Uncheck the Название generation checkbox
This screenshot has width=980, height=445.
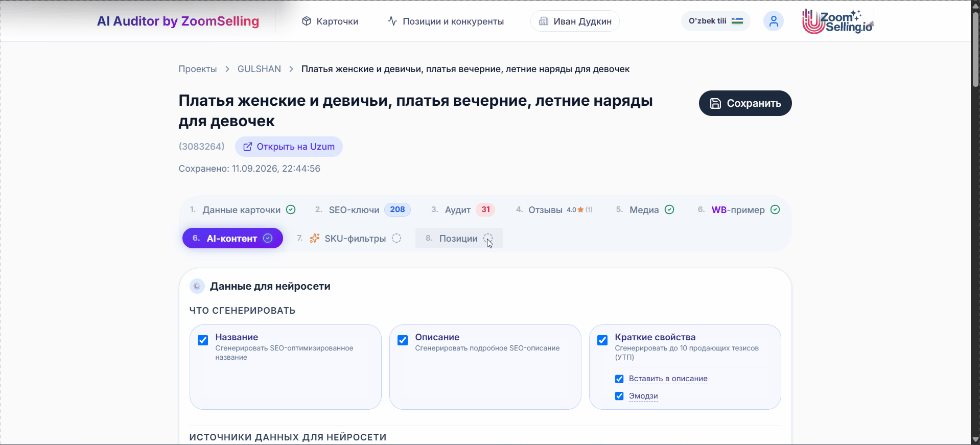point(203,340)
